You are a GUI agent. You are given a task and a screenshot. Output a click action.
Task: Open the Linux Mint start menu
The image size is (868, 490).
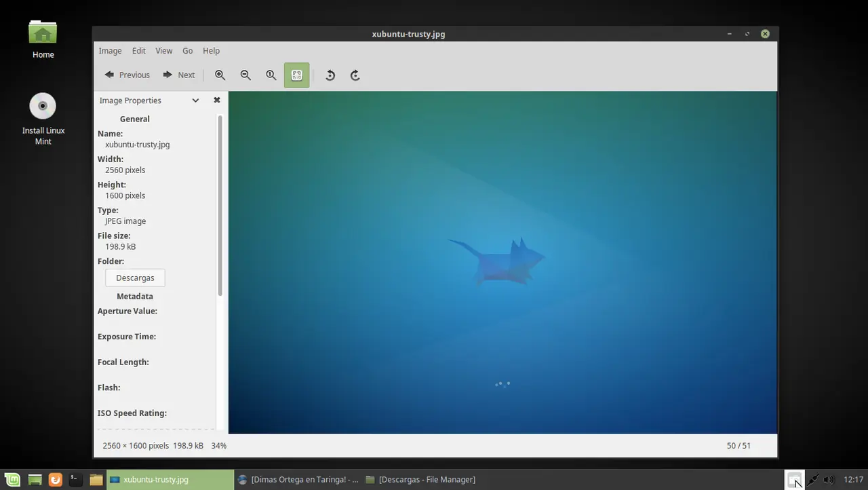pyautogui.click(x=14, y=480)
